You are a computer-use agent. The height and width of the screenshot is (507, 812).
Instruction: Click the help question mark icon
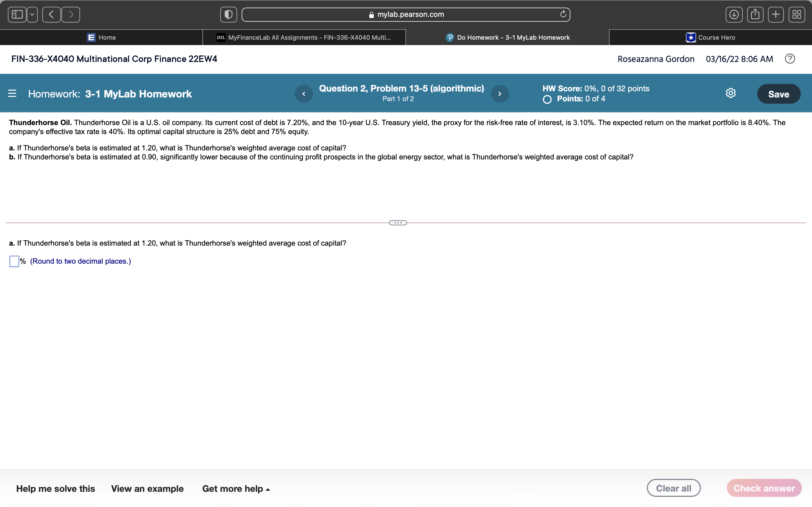click(x=790, y=59)
